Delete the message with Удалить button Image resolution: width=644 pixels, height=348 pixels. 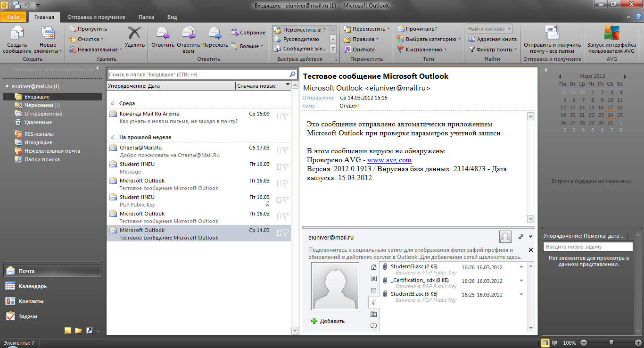point(135,37)
